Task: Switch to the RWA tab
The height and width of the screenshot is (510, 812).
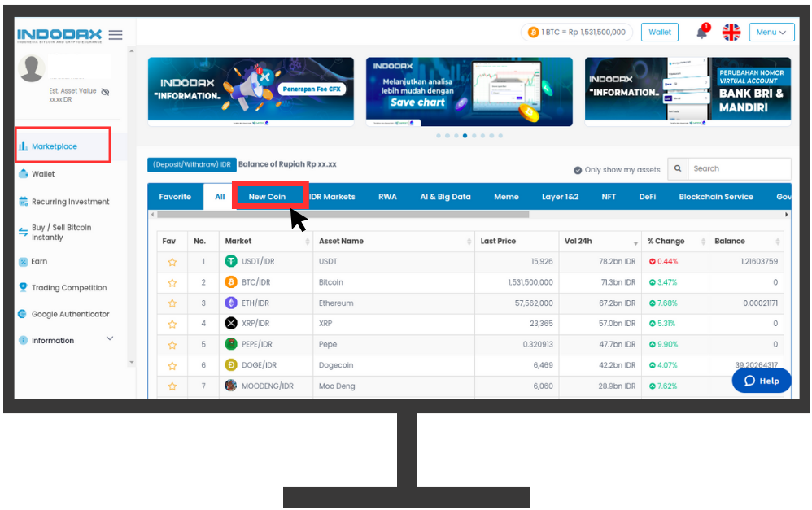Action: coord(387,197)
